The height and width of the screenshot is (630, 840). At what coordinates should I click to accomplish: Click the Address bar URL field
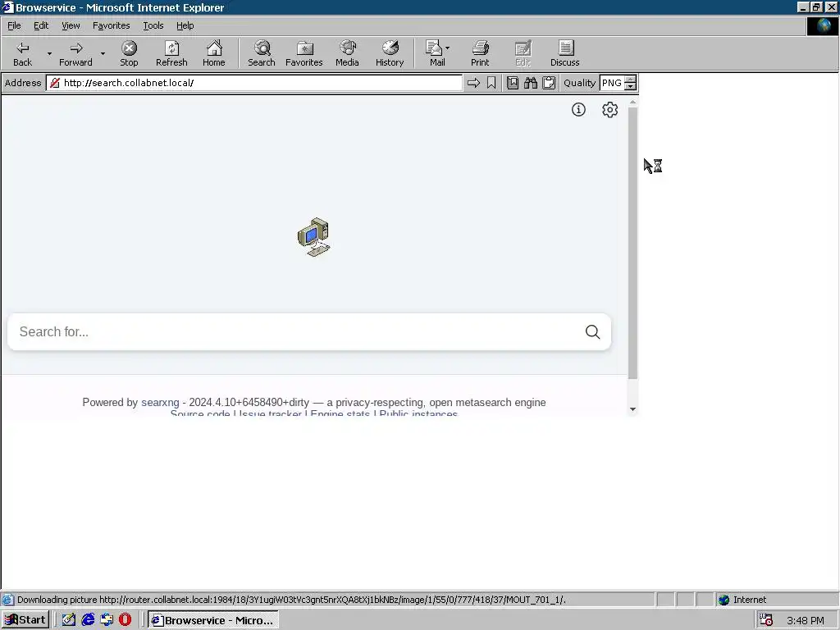[254, 83]
